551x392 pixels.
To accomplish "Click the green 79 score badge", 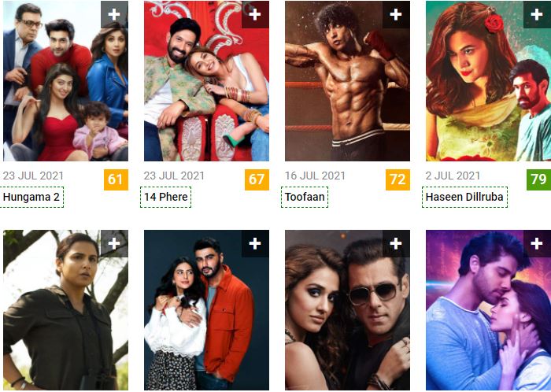I will [x=538, y=179].
